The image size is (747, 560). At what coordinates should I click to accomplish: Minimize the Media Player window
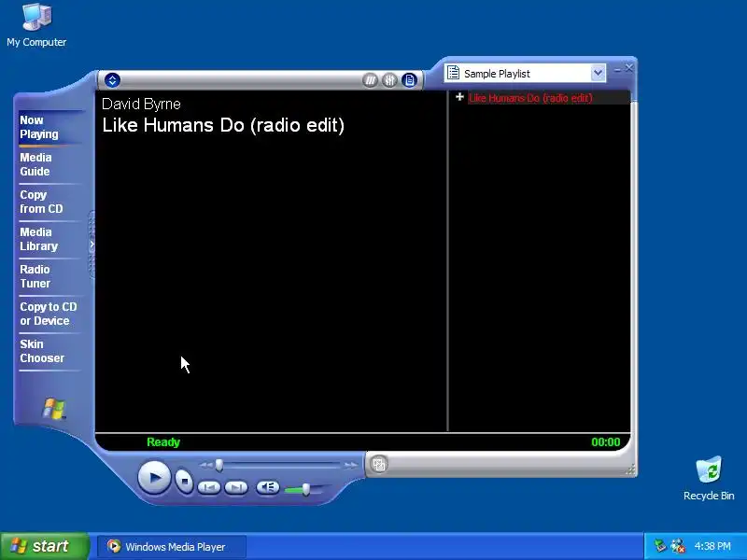point(617,69)
